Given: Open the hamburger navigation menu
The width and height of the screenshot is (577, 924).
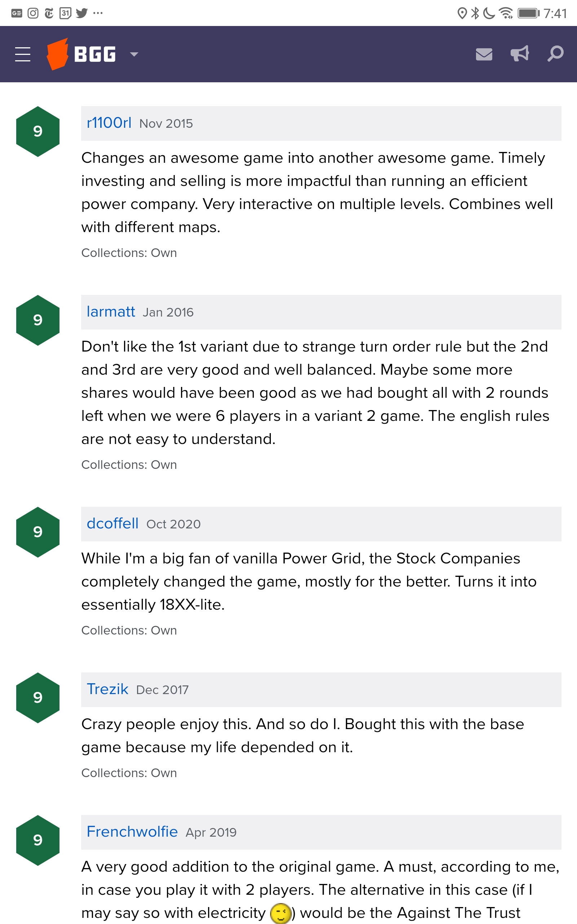Looking at the screenshot, I should [22, 54].
